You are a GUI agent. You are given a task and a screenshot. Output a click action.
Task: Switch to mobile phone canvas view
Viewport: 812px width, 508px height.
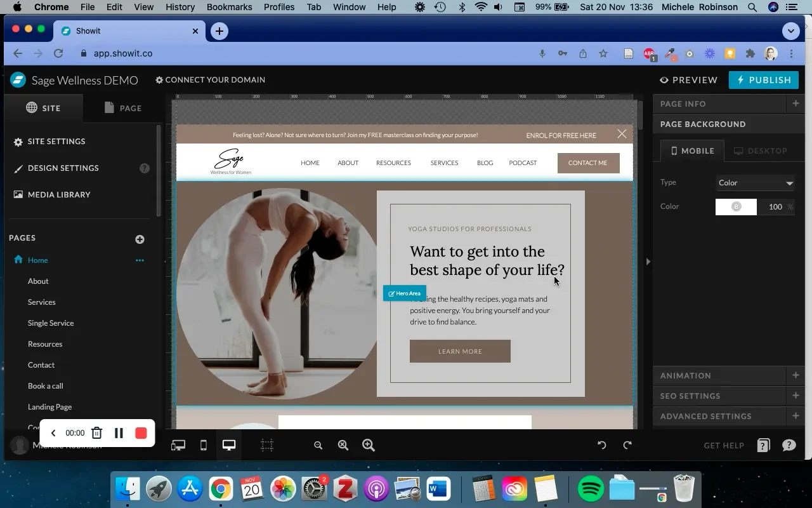[x=204, y=446]
